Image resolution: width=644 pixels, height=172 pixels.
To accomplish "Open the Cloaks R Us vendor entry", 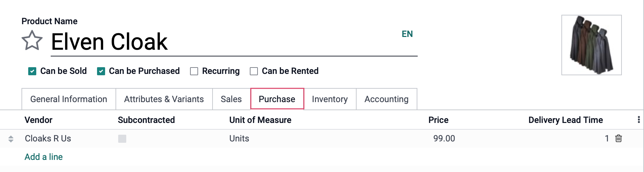I will point(48,138).
